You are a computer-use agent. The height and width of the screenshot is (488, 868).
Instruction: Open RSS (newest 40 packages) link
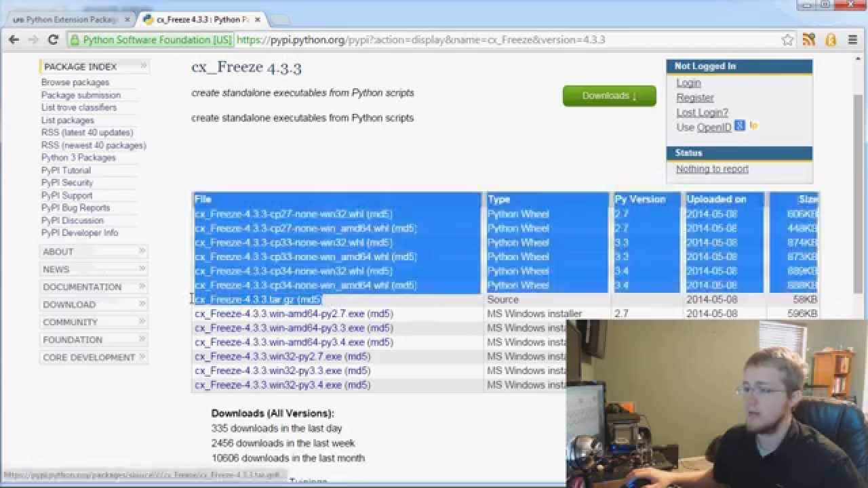94,145
